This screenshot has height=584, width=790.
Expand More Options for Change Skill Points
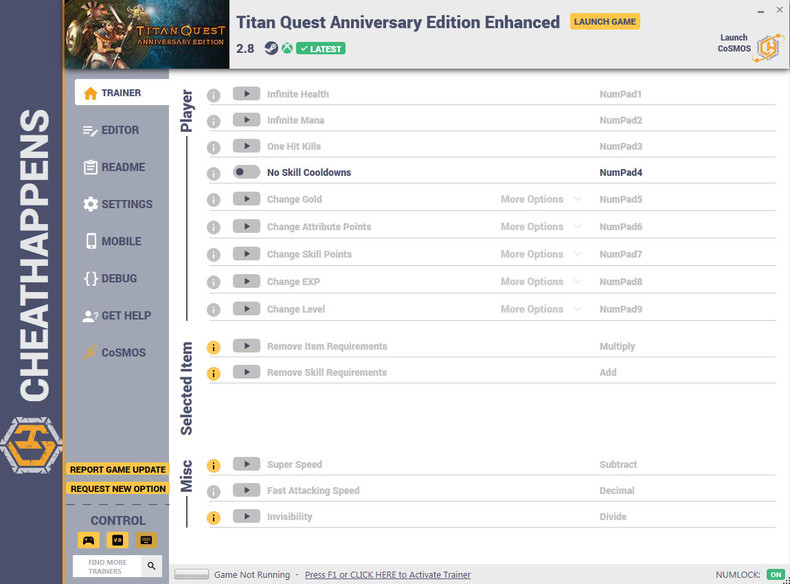coord(540,254)
